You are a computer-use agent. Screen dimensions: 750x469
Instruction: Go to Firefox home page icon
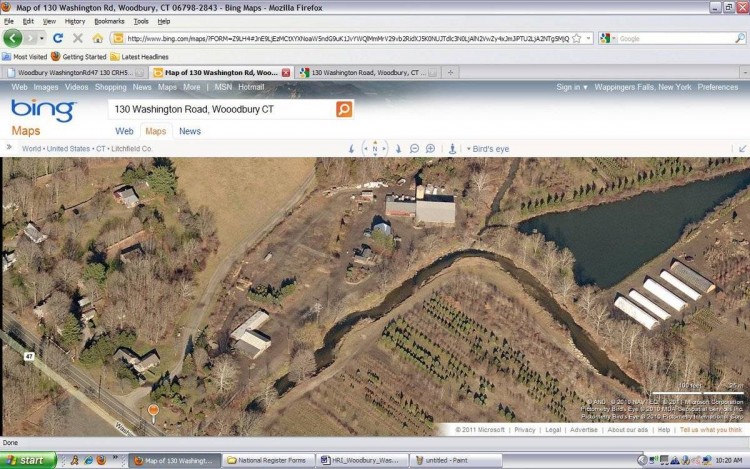click(x=98, y=38)
